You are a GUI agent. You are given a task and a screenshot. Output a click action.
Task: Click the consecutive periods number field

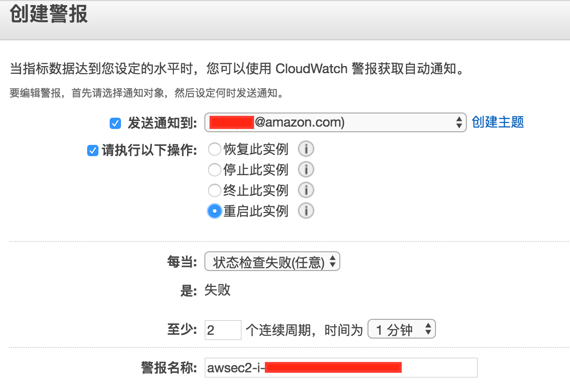[x=223, y=330]
